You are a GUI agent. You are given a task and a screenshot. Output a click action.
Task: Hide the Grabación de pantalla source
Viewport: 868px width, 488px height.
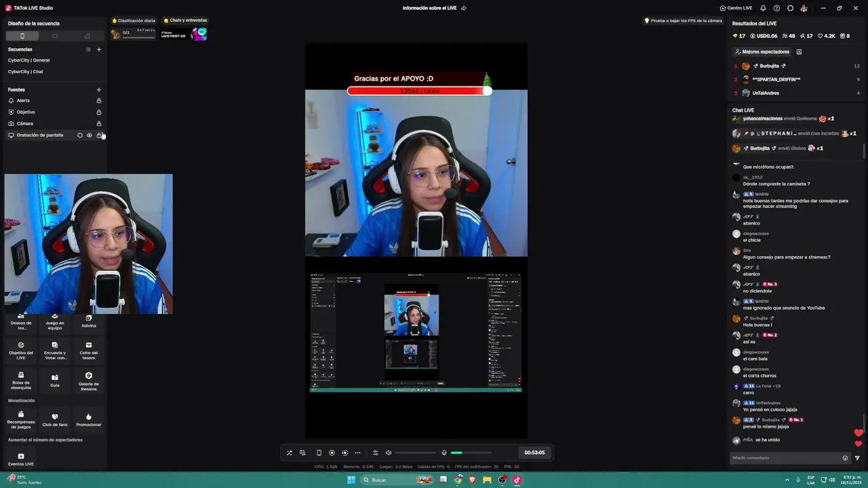(x=90, y=135)
